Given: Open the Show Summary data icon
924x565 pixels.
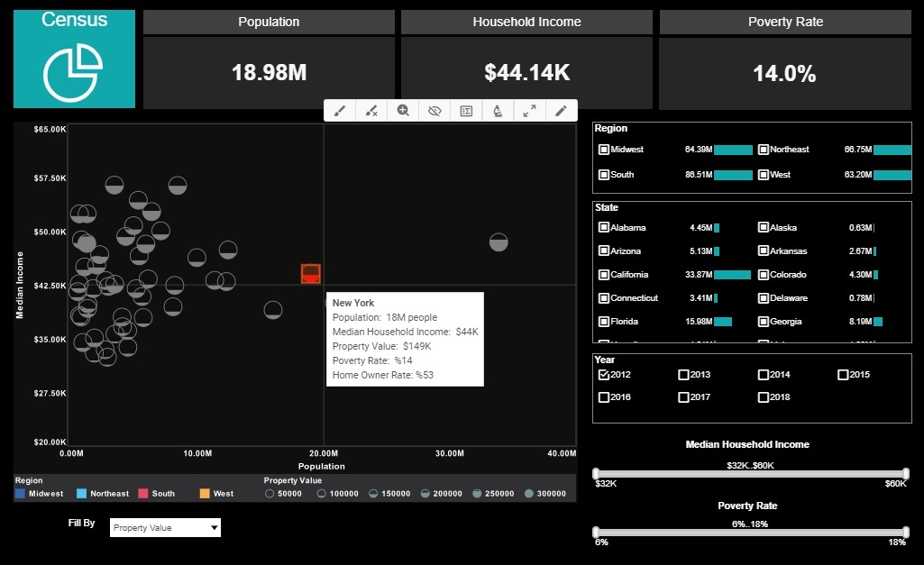Looking at the screenshot, I should tap(466, 111).
